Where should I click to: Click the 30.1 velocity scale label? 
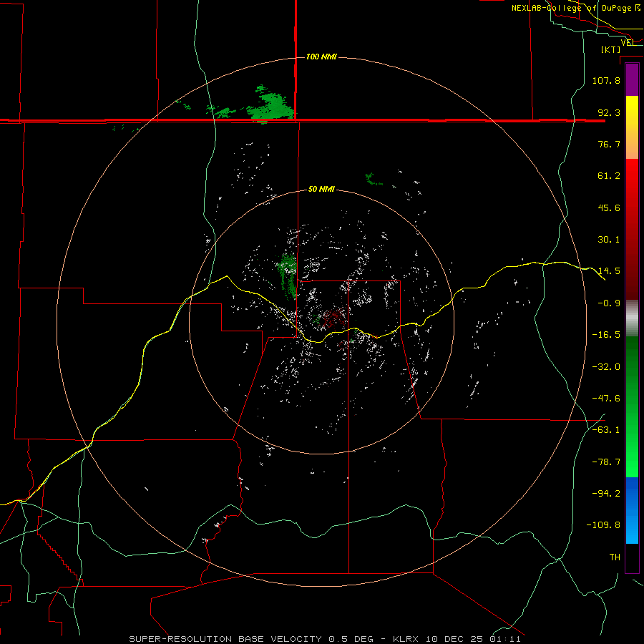609,240
